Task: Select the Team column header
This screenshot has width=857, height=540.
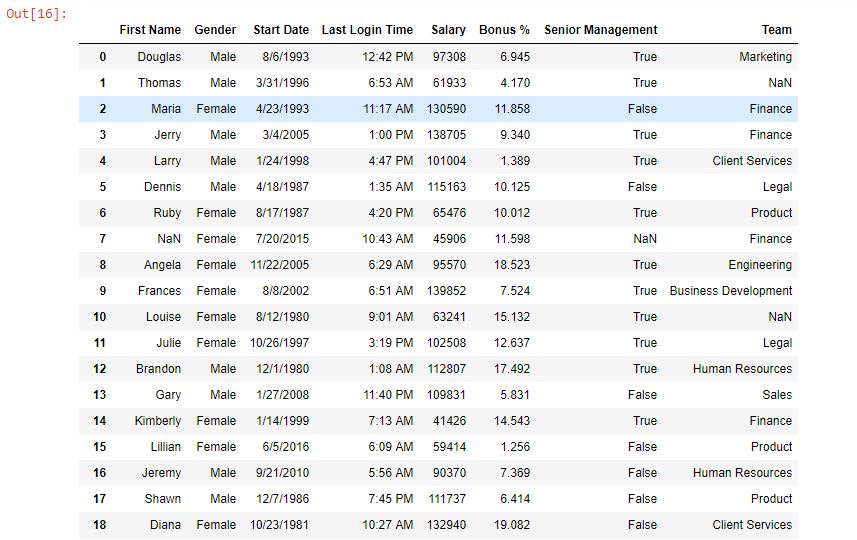Action: 776,30
